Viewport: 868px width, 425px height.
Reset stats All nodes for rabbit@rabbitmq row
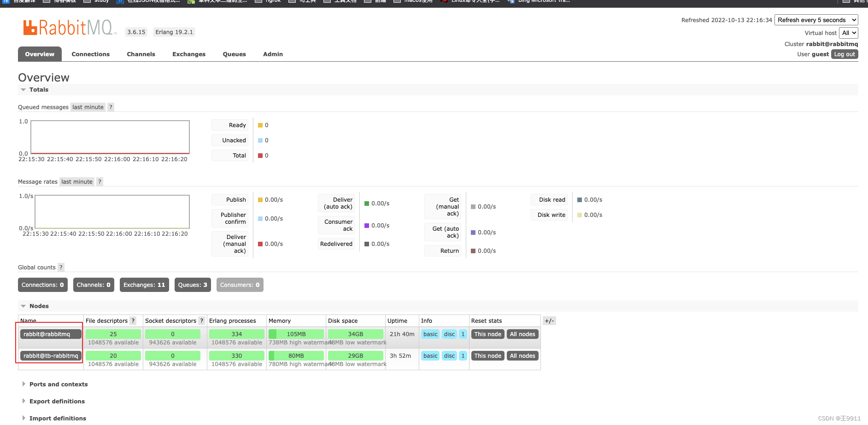(522, 334)
